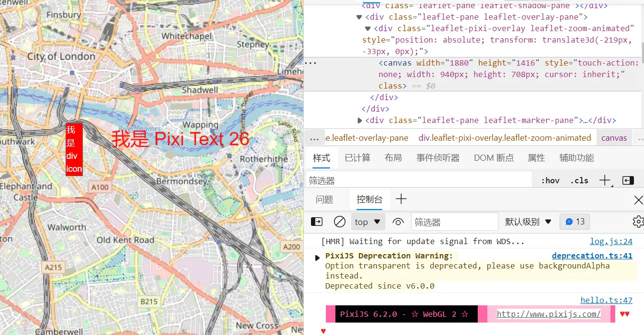Select the 控制台 drawer tab
644x335 pixels.
369,200
